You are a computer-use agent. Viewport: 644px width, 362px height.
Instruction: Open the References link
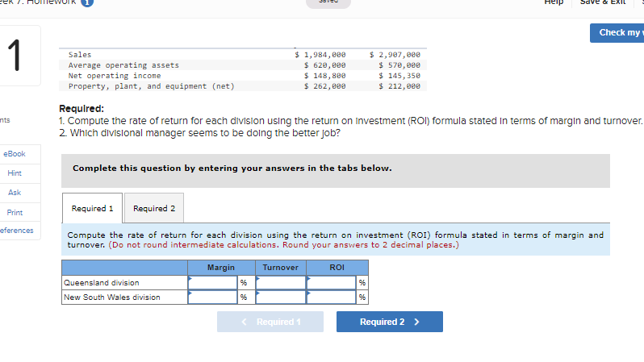point(16,231)
